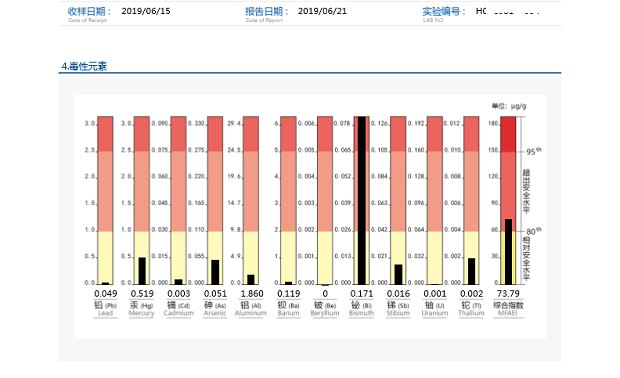Select the Thallium (Tl) label
The width and height of the screenshot is (620, 378).
tap(471, 309)
